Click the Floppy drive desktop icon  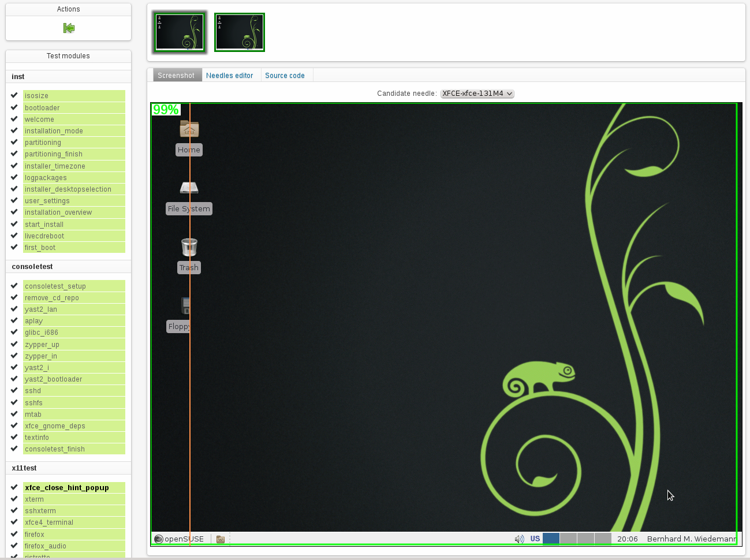pyautogui.click(x=186, y=305)
